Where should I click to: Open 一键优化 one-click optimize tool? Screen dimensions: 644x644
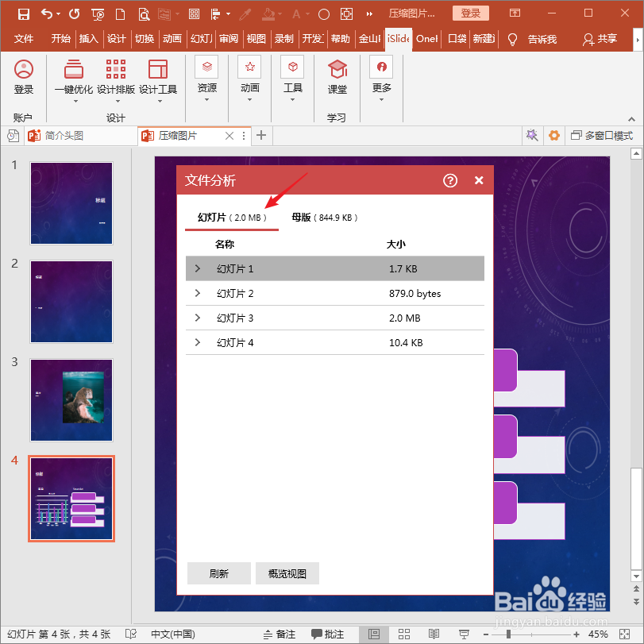tap(74, 77)
